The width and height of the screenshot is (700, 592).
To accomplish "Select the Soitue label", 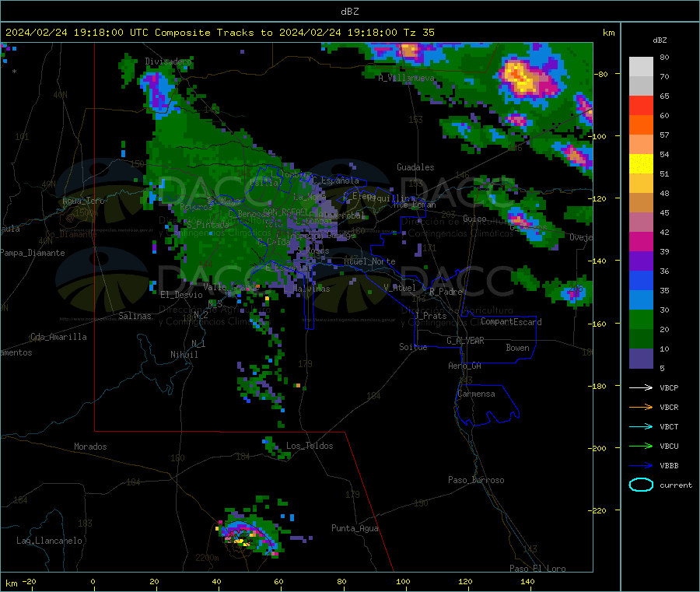I will click(413, 347).
